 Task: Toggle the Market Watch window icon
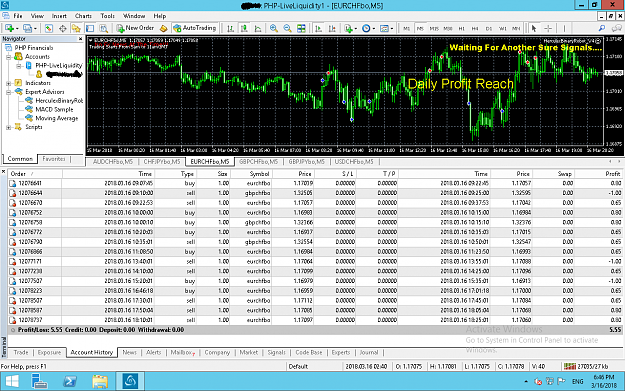pos(49,28)
